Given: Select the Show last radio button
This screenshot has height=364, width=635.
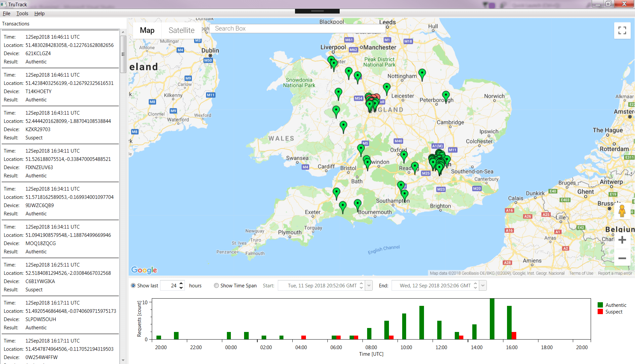Looking at the screenshot, I should tap(133, 285).
